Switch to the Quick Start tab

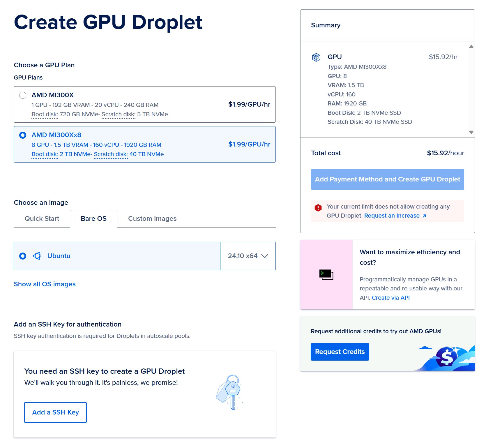[42, 218]
